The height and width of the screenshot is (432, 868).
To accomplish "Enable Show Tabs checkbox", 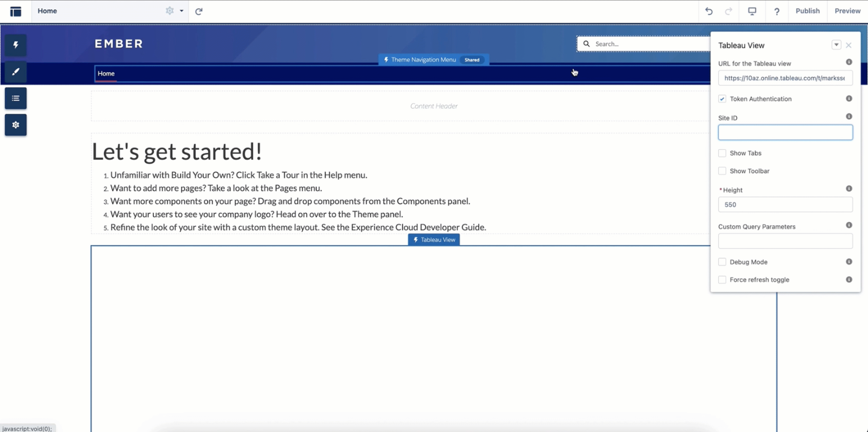I will tap(721, 153).
